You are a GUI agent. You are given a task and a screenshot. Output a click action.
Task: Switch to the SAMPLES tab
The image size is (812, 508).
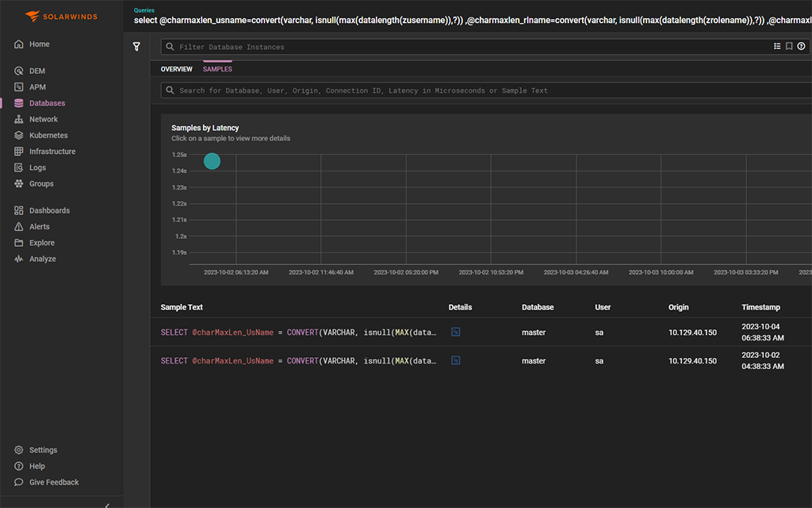click(217, 69)
